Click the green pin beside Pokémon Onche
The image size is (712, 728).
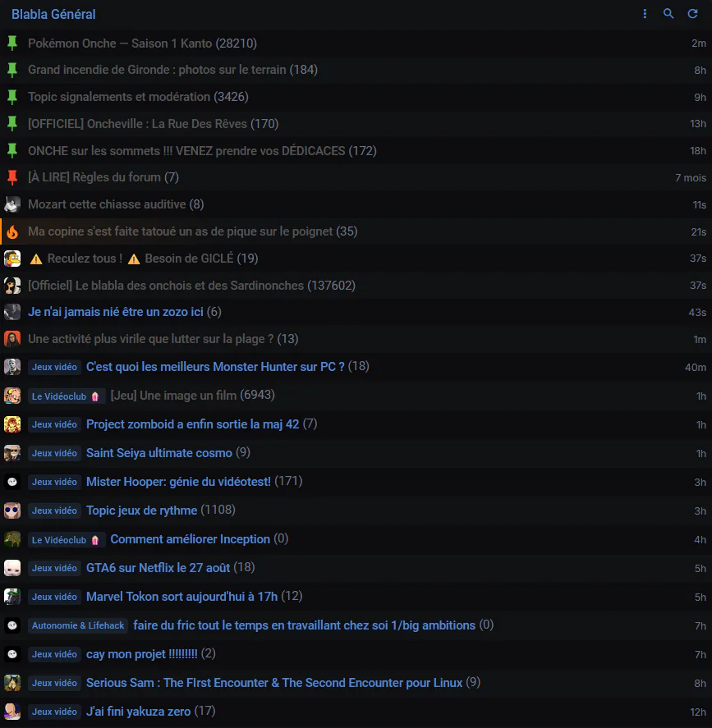pyautogui.click(x=12, y=43)
